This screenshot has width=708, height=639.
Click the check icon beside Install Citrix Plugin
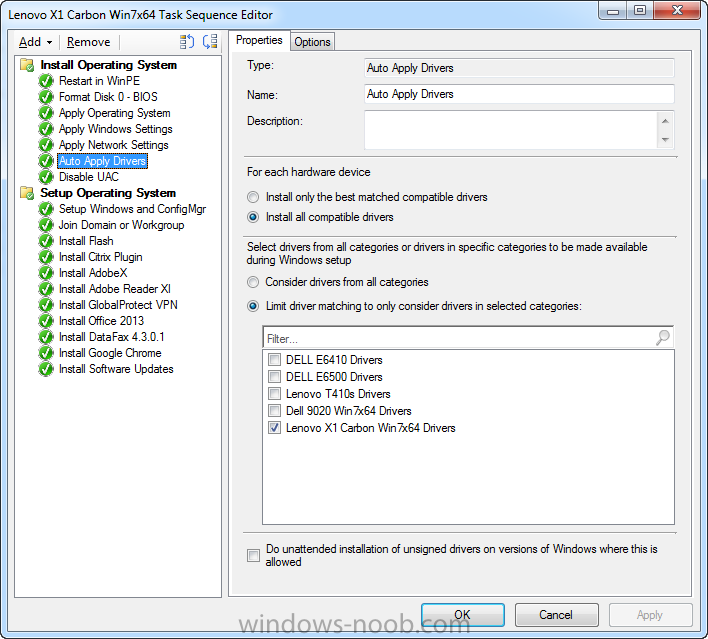click(x=46, y=257)
